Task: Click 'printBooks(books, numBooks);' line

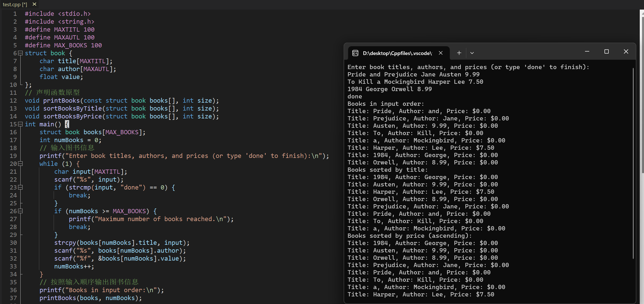Action: click(x=91, y=298)
